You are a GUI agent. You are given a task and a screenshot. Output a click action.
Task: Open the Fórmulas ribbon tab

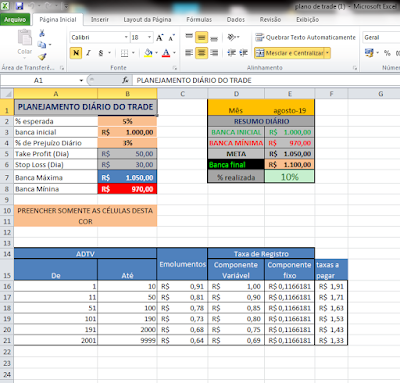(199, 20)
